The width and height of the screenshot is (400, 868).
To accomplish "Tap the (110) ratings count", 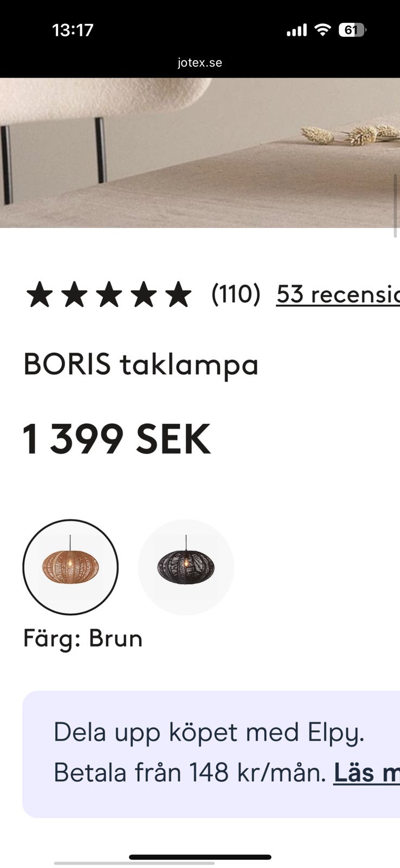I will (236, 294).
